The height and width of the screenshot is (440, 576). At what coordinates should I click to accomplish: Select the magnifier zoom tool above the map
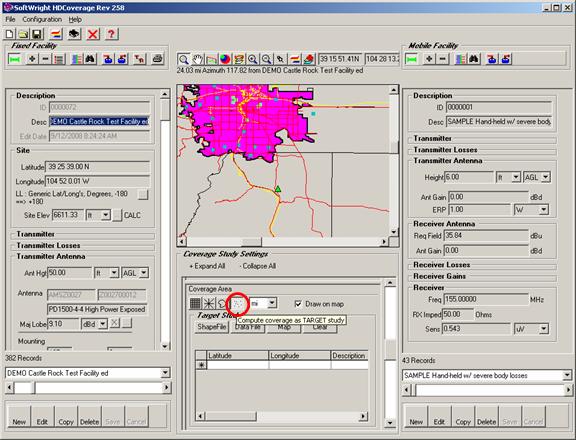pyautogui.click(x=183, y=59)
